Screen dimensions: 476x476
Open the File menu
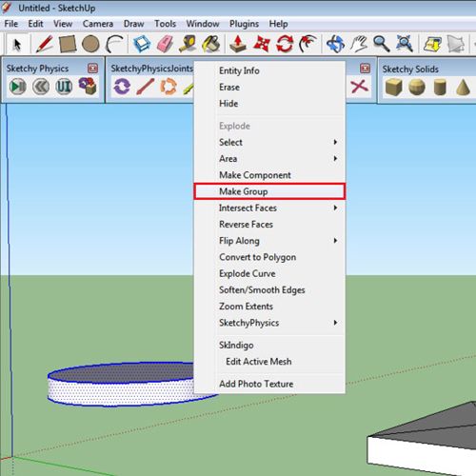click(x=11, y=24)
